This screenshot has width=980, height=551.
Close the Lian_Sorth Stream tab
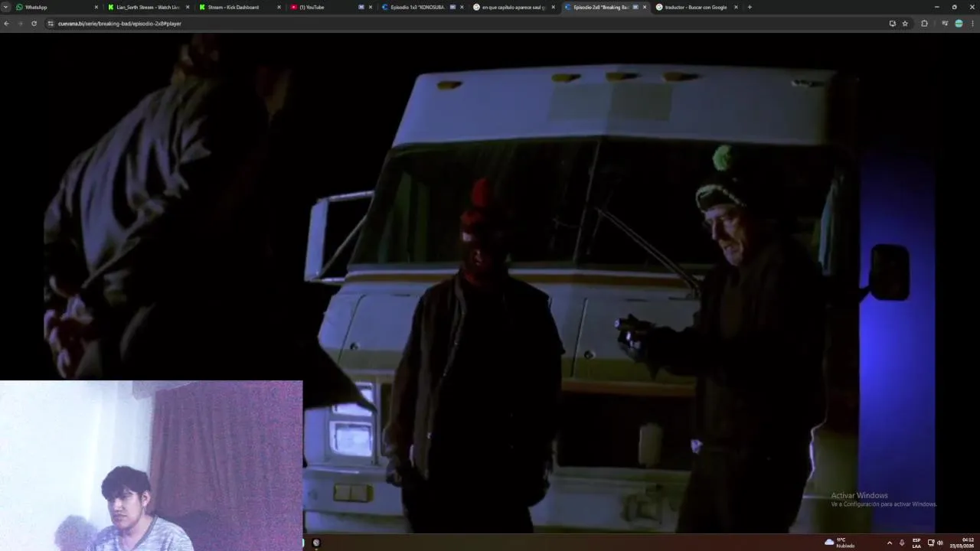click(x=188, y=7)
